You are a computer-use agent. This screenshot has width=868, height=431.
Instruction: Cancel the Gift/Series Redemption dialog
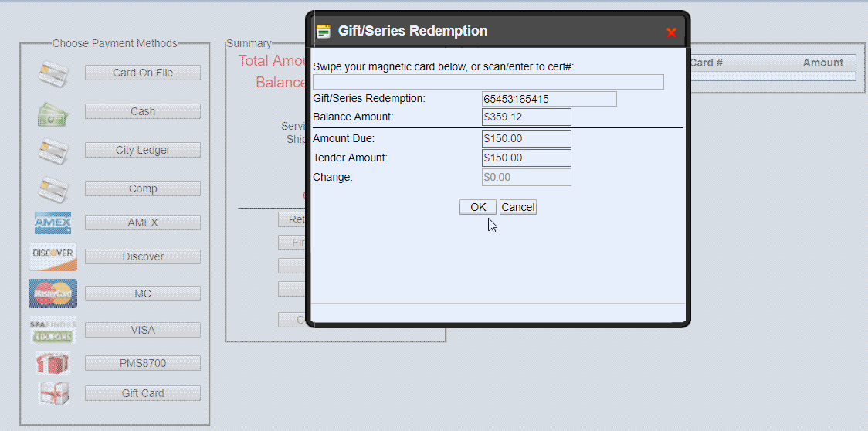(x=517, y=207)
